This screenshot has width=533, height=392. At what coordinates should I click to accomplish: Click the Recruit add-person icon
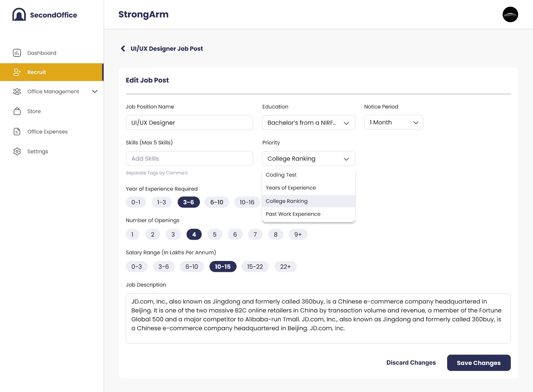coord(17,72)
